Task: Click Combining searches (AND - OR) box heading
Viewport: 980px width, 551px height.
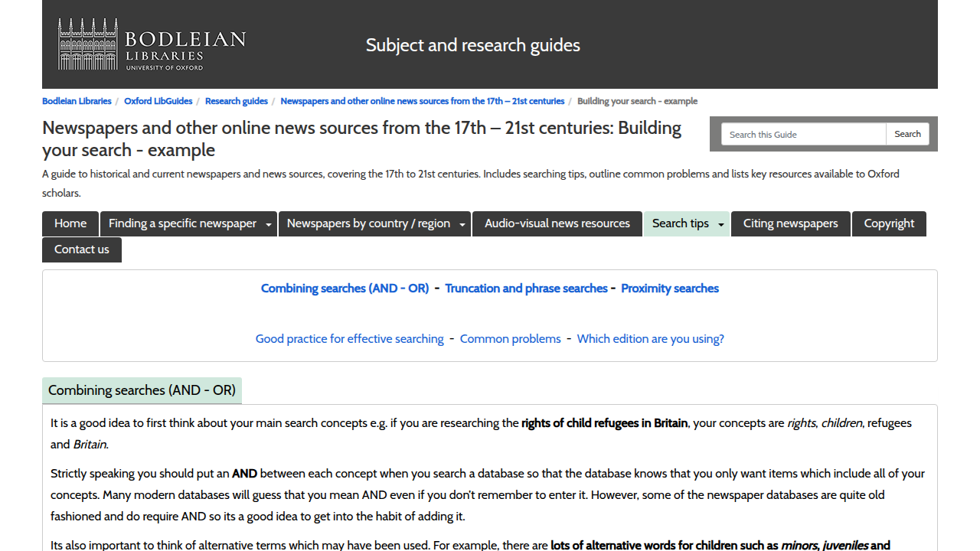Action: tap(142, 390)
